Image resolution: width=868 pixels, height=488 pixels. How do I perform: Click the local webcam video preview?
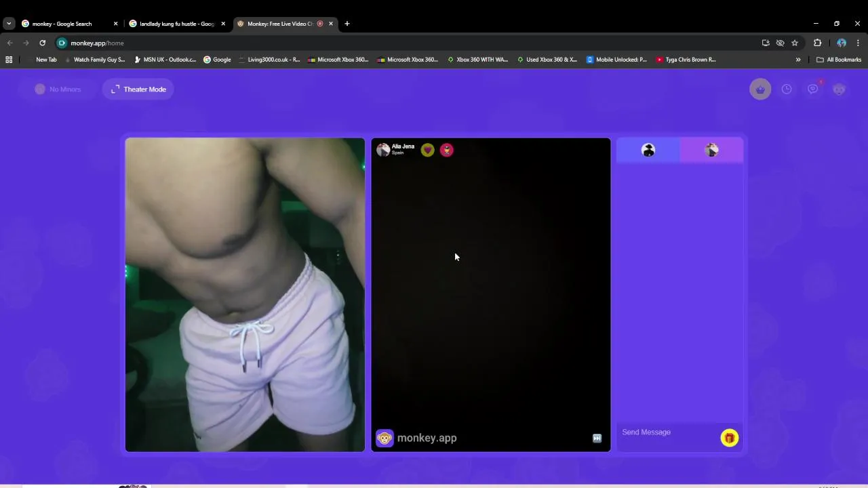pos(245,295)
